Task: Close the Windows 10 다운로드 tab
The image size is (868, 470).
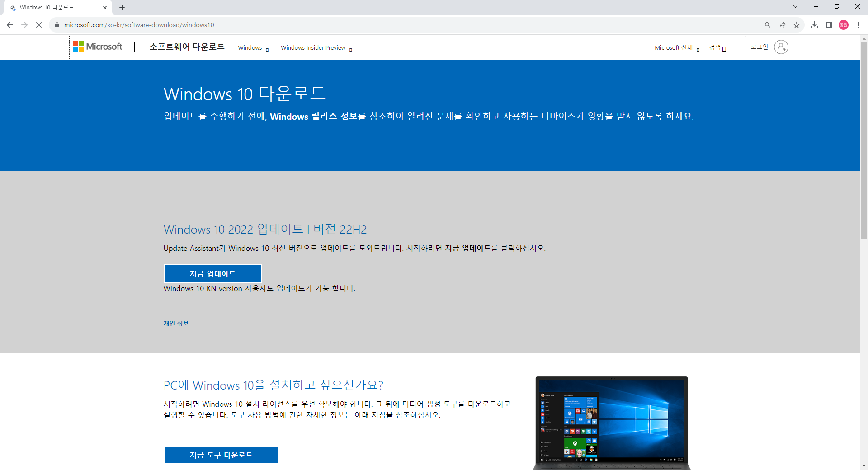Action: pos(105,8)
